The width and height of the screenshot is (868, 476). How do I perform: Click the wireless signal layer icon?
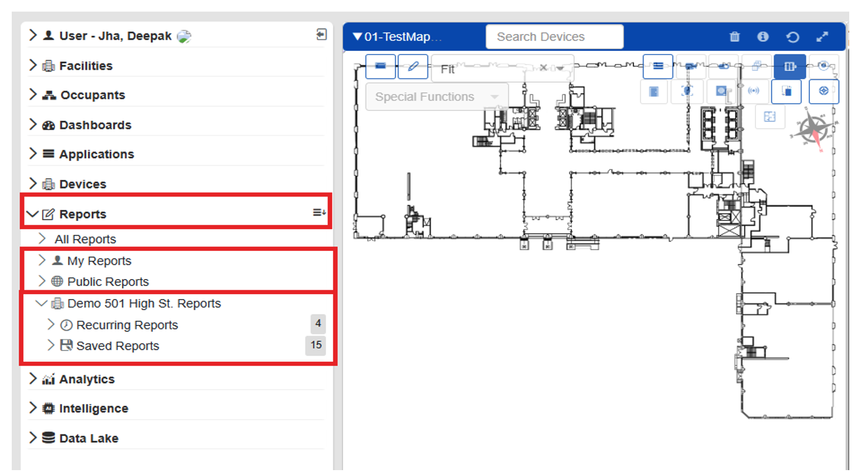tap(754, 91)
